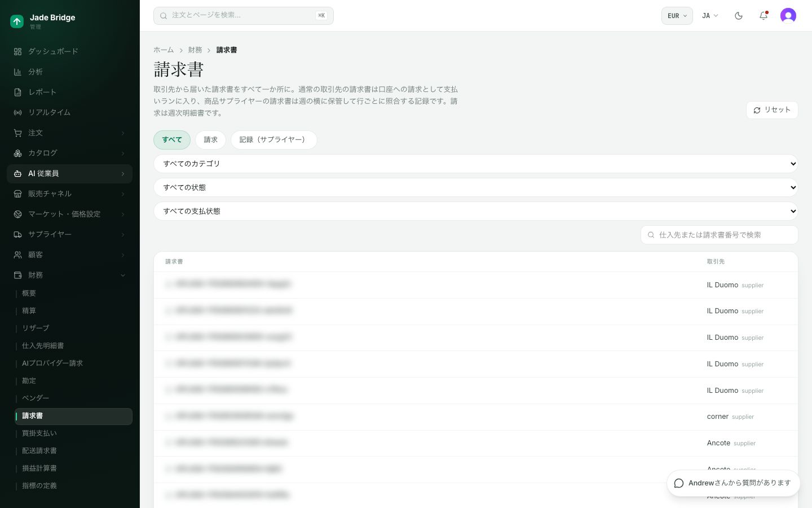
Task: Expand the AI 従業員 chevron
Action: [x=123, y=173]
